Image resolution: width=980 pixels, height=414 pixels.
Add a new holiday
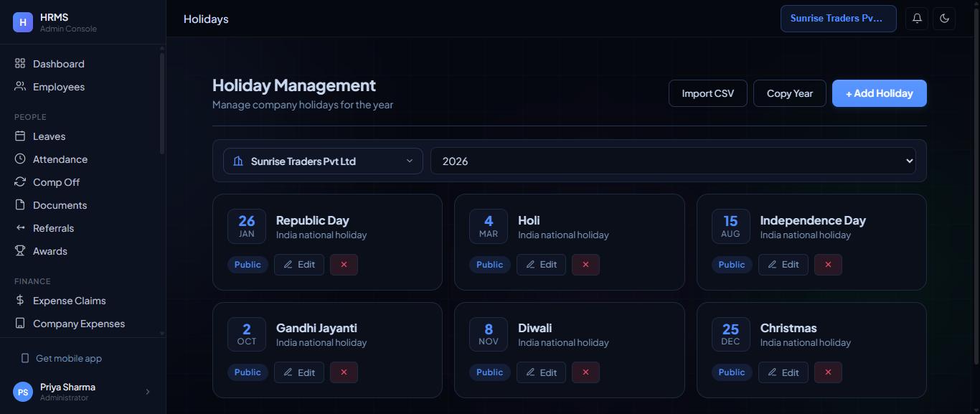[880, 93]
